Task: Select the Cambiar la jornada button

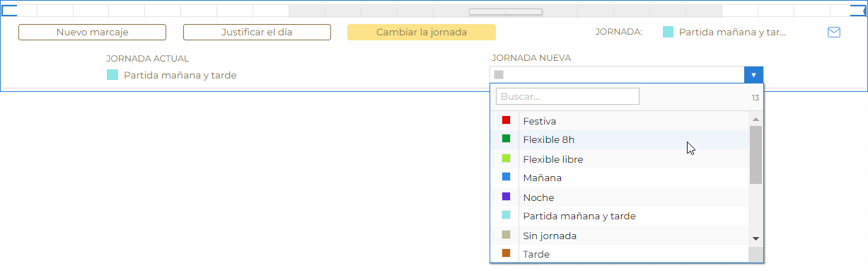Action: (x=422, y=33)
